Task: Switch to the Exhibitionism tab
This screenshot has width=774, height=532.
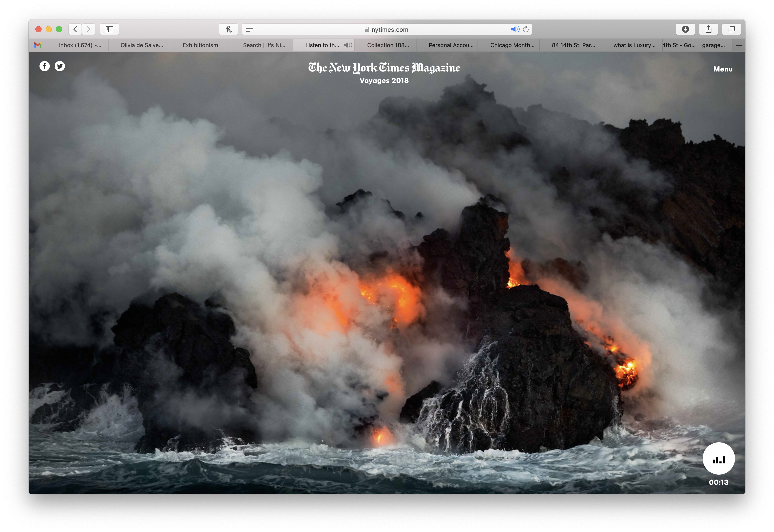Action: coord(200,45)
